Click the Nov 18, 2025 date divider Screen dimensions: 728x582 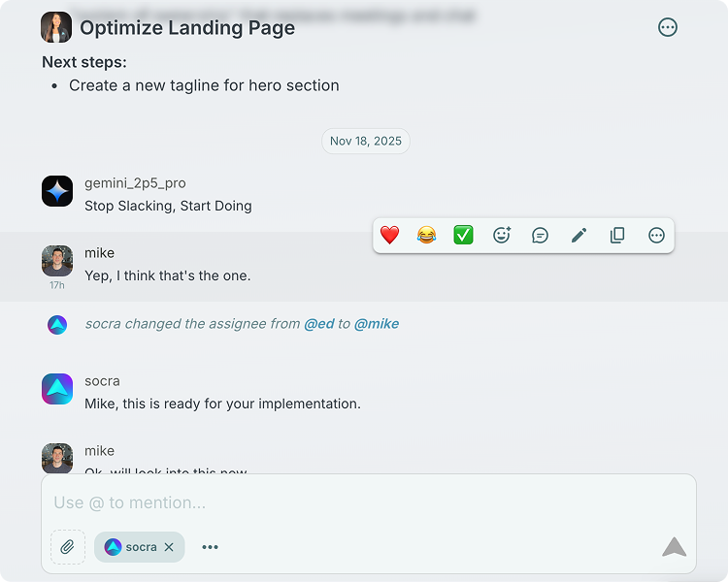[365, 142]
